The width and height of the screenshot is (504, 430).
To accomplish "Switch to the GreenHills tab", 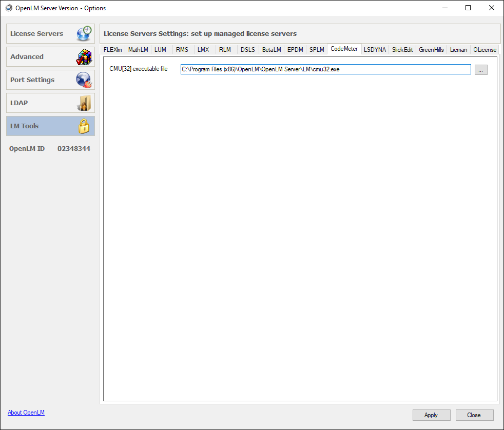I will pos(431,50).
